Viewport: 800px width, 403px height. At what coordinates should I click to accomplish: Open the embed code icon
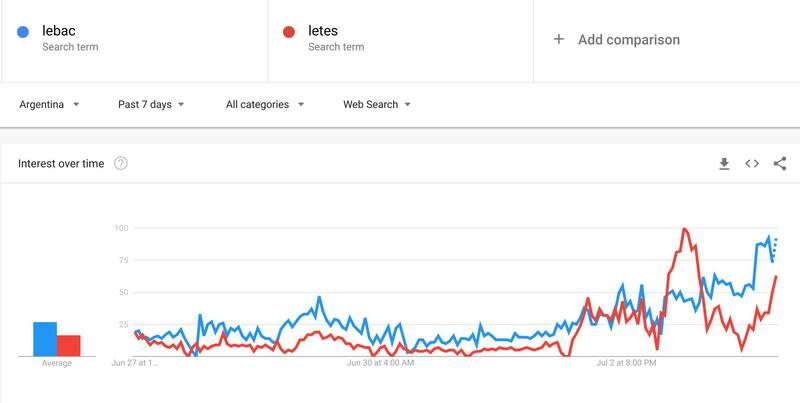pyautogui.click(x=752, y=164)
